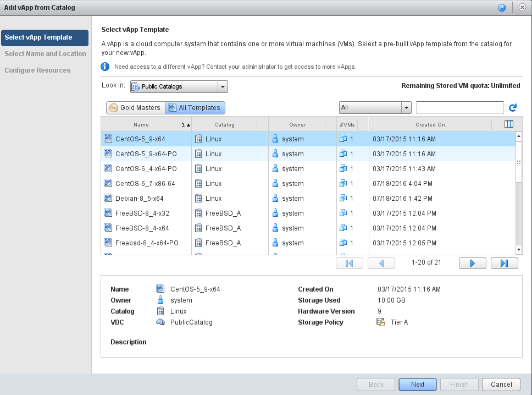Screen dimensions: 532x395
Task: Click the catalog icon in the FreeBSD-8_4-x32 row
Action: (x=198, y=213)
